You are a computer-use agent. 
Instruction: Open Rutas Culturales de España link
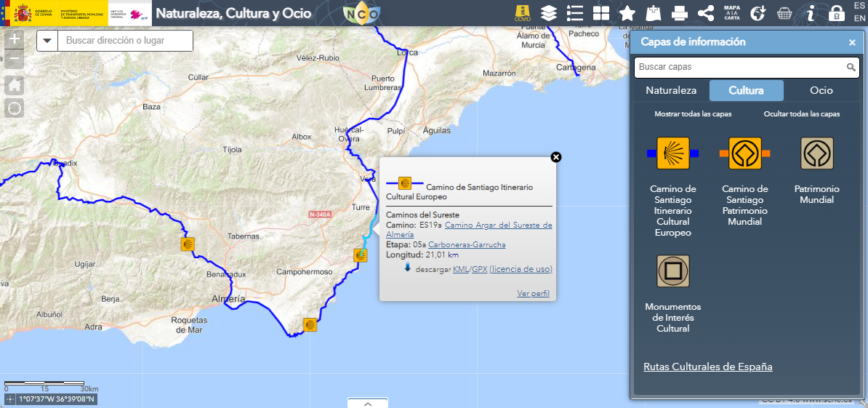point(707,367)
